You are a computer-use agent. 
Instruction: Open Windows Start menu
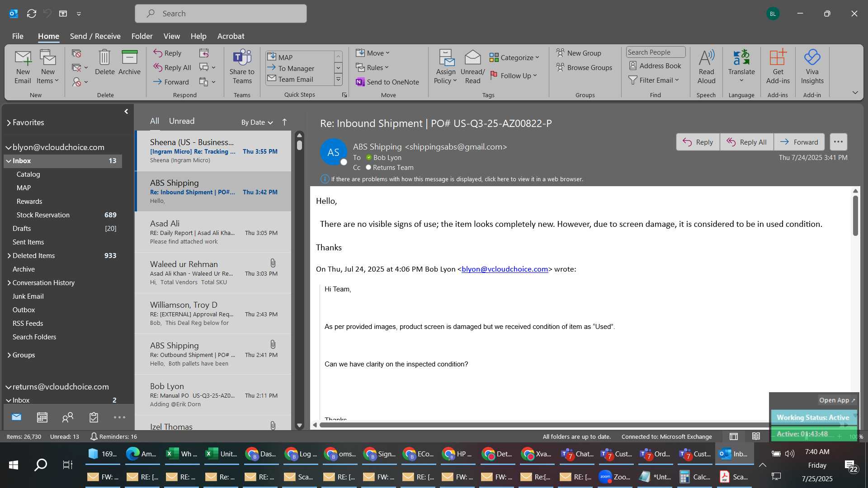[14, 465]
